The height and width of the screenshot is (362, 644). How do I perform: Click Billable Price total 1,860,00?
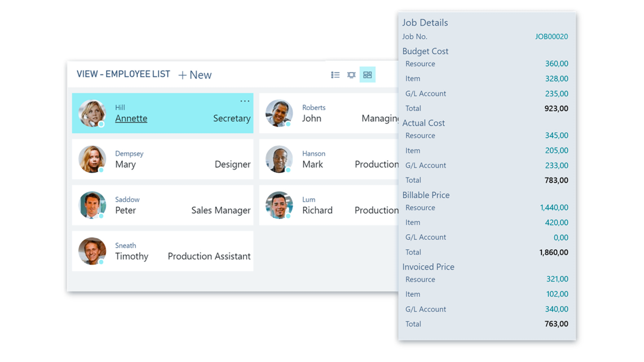click(x=554, y=252)
